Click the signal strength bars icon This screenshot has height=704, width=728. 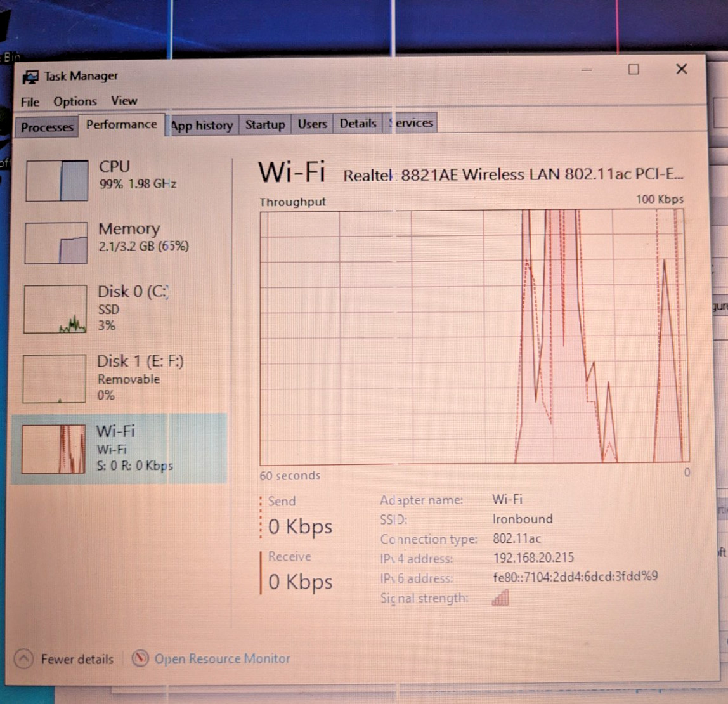500,597
